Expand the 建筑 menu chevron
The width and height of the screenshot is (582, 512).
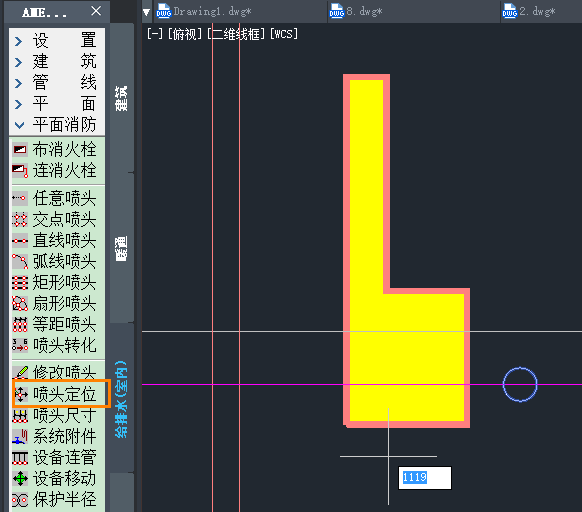pos(19,62)
